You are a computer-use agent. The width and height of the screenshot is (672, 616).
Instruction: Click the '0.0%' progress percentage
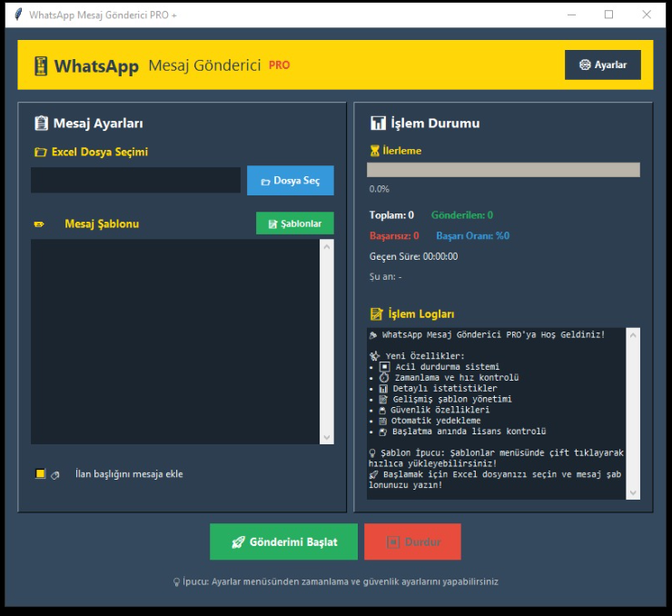pyautogui.click(x=380, y=189)
